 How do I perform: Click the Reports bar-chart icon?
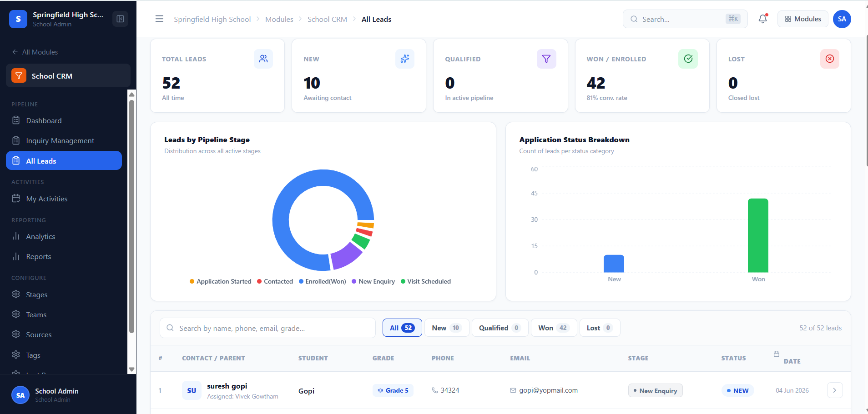[x=16, y=256]
